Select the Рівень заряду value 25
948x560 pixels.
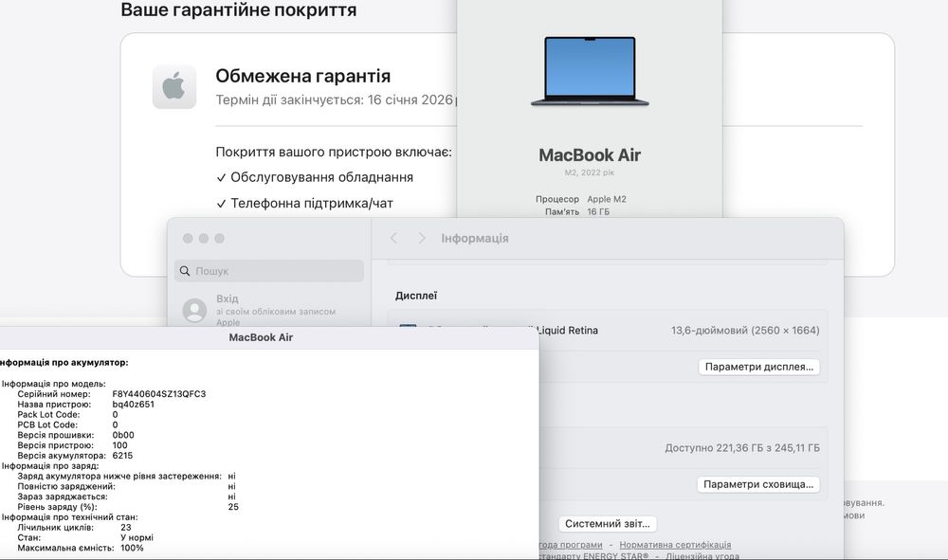click(x=233, y=507)
